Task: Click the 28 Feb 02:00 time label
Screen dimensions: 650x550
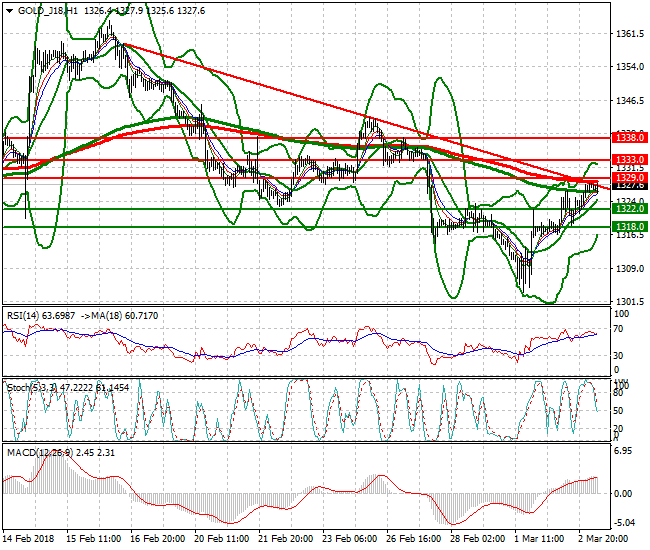Action: point(478,539)
